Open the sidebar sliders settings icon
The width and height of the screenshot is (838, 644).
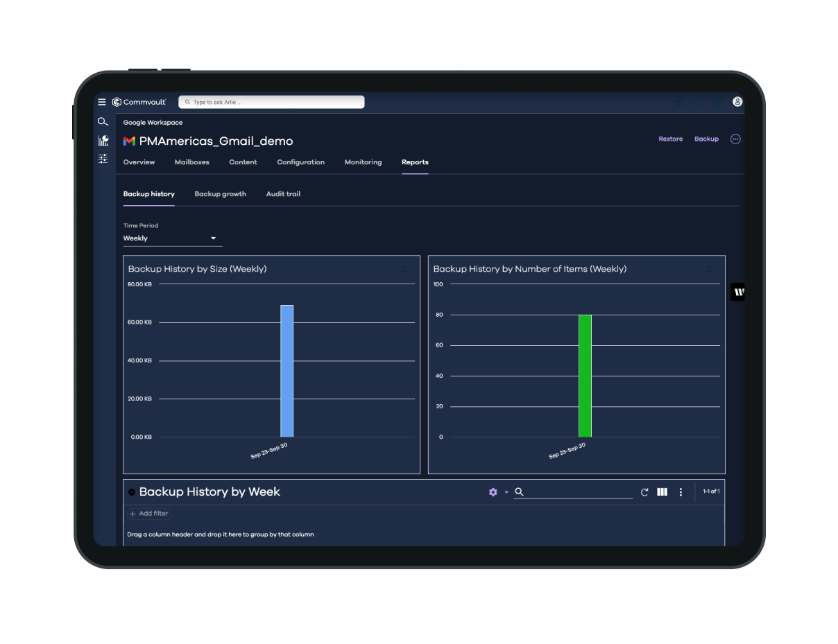coord(103,159)
